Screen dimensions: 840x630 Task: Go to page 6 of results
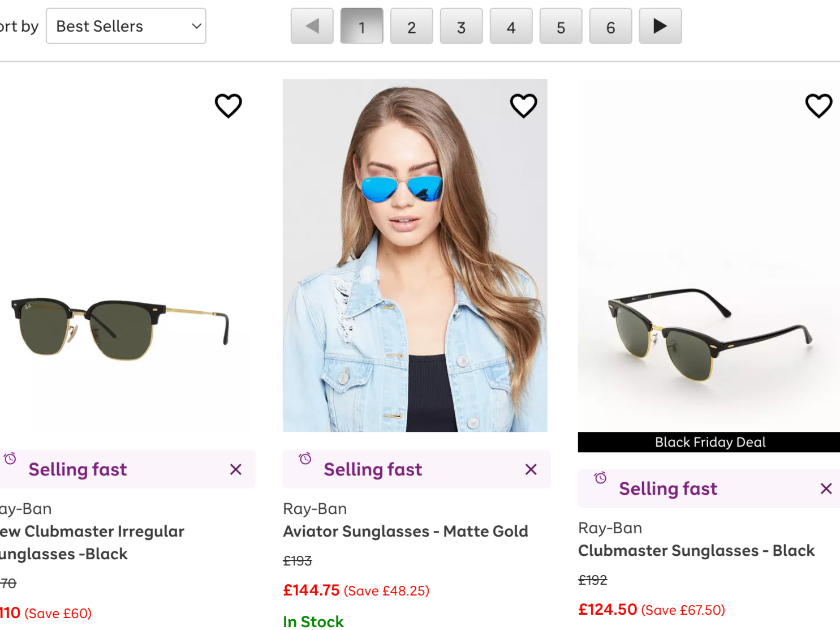coord(611,26)
